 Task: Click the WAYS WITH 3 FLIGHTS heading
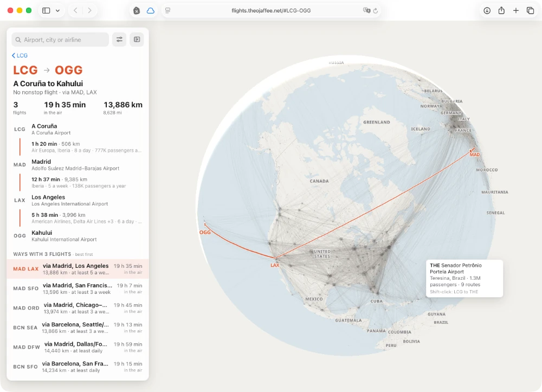tap(42, 254)
